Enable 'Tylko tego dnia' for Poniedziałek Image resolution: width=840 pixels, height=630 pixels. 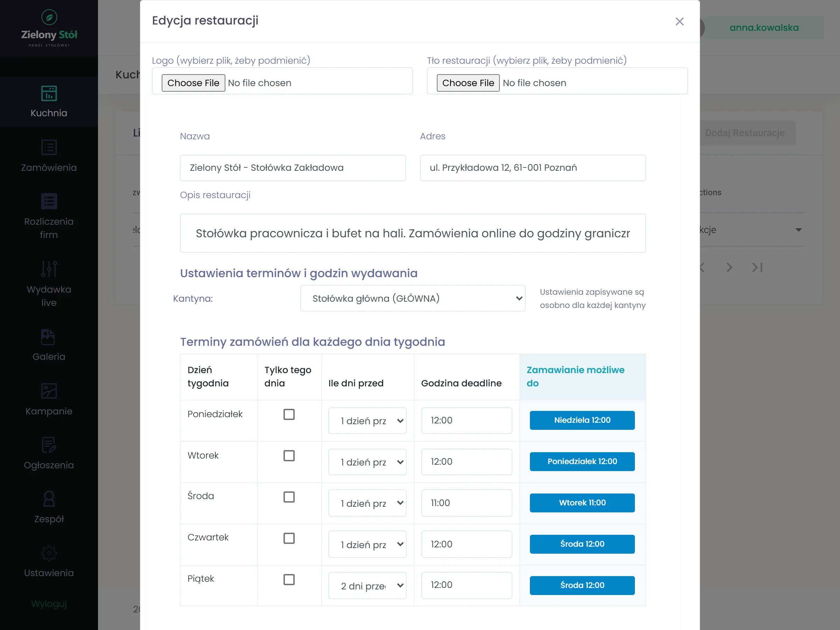click(289, 414)
